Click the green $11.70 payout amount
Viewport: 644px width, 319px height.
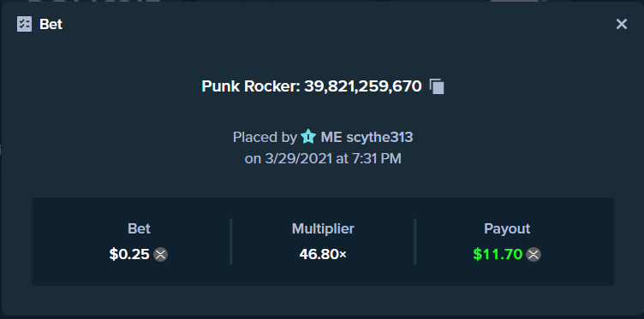click(498, 254)
